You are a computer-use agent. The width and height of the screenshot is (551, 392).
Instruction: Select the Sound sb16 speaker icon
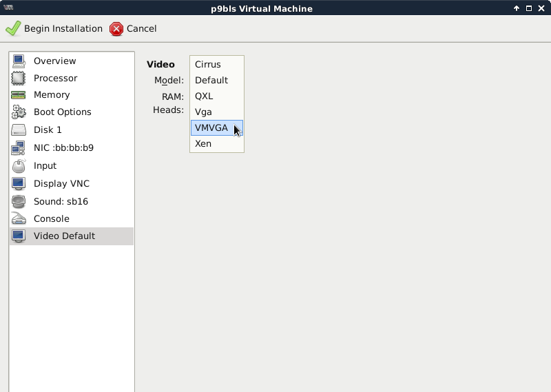point(19,202)
